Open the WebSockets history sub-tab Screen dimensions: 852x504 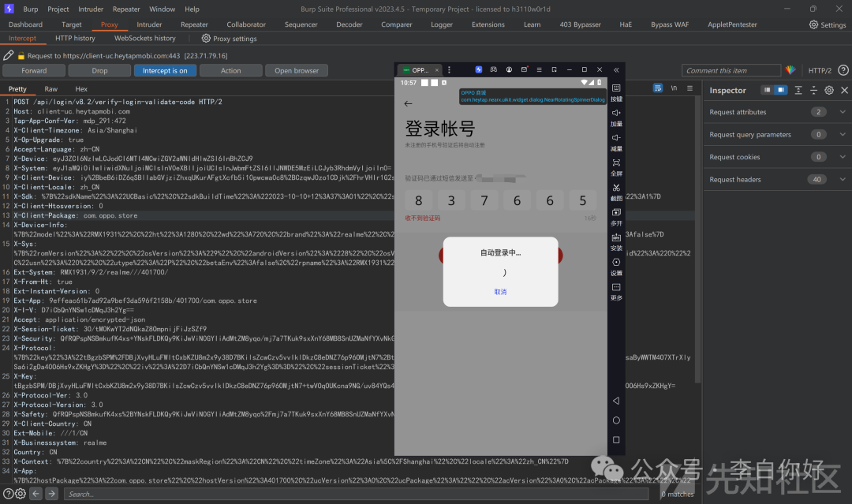pos(145,38)
